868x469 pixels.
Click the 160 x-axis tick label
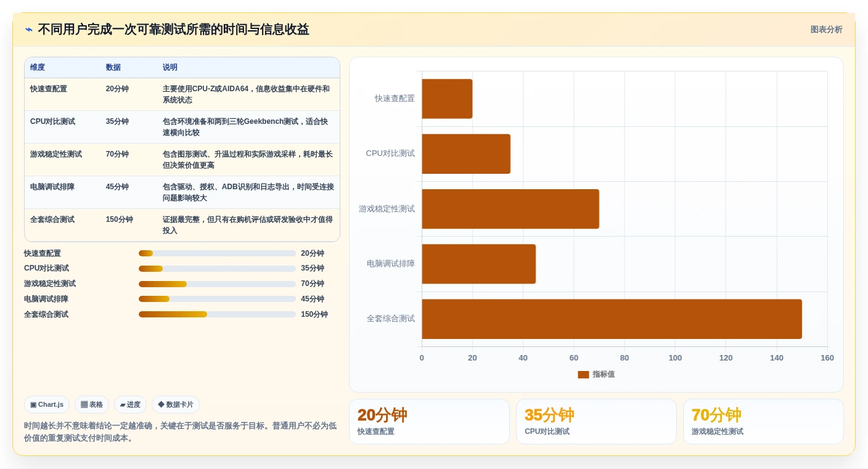[827, 358]
